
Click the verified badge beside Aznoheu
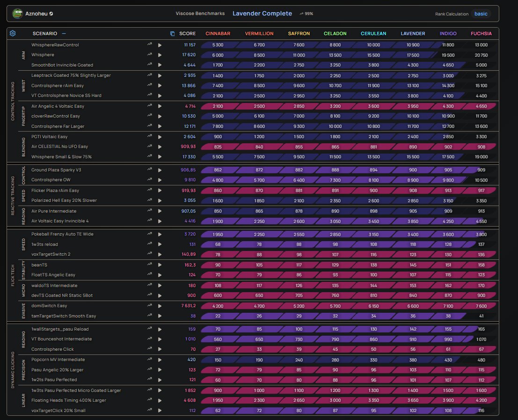[x=51, y=14]
